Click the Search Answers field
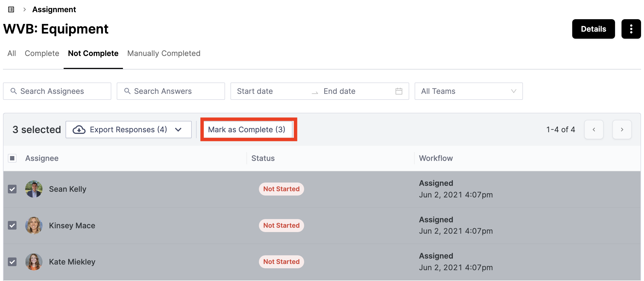This screenshot has height=281, width=644. click(x=171, y=91)
